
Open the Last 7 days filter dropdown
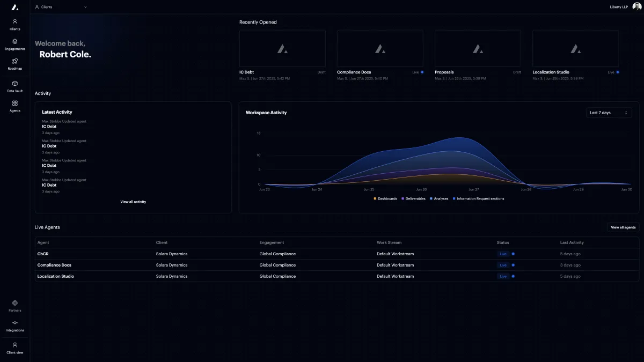(609, 112)
